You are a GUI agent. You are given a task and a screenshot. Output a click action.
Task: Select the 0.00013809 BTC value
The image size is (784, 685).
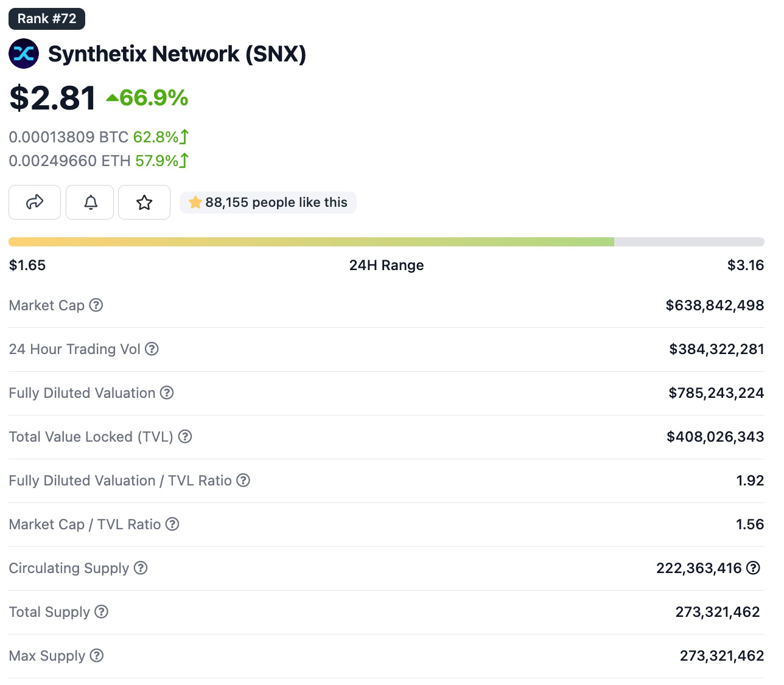pyautogui.click(x=69, y=137)
